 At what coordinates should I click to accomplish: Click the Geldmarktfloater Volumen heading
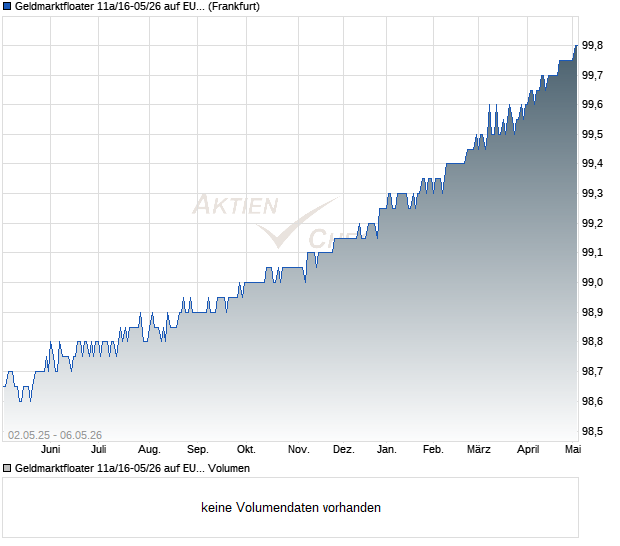click(x=132, y=469)
